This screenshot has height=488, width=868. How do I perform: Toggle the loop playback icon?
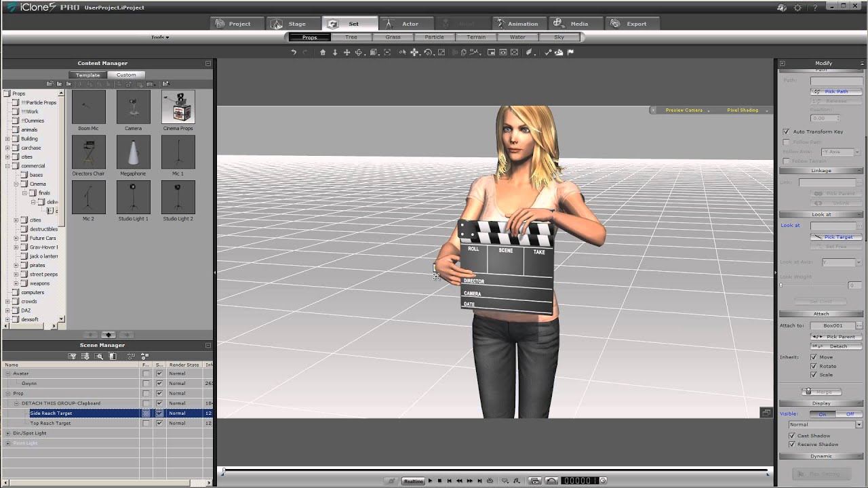tap(490, 481)
